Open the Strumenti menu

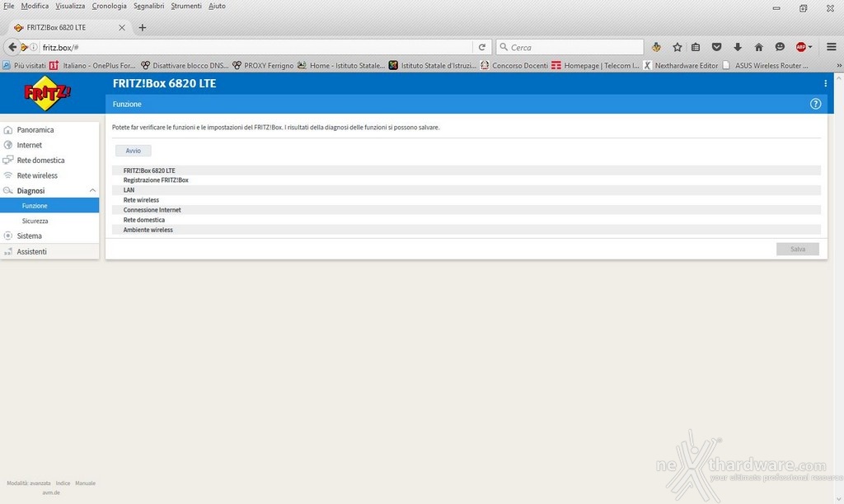(x=186, y=6)
